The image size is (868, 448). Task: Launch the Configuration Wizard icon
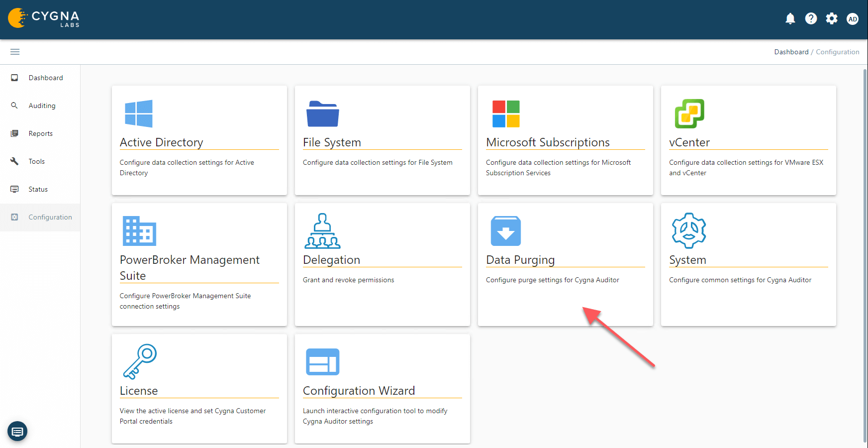pyautogui.click(x=322, y=362)
